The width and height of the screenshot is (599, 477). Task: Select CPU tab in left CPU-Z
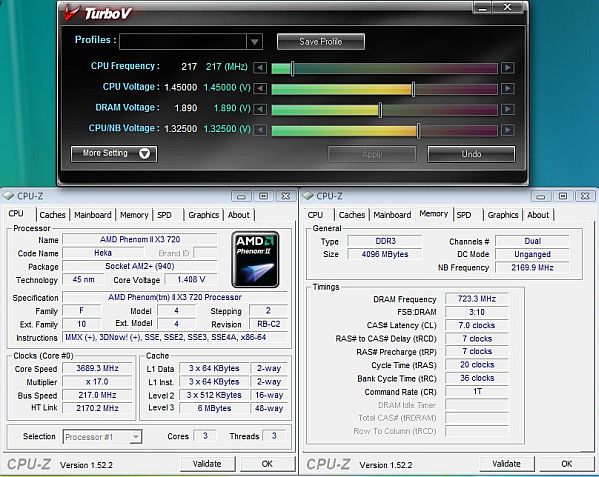[16, 214]
